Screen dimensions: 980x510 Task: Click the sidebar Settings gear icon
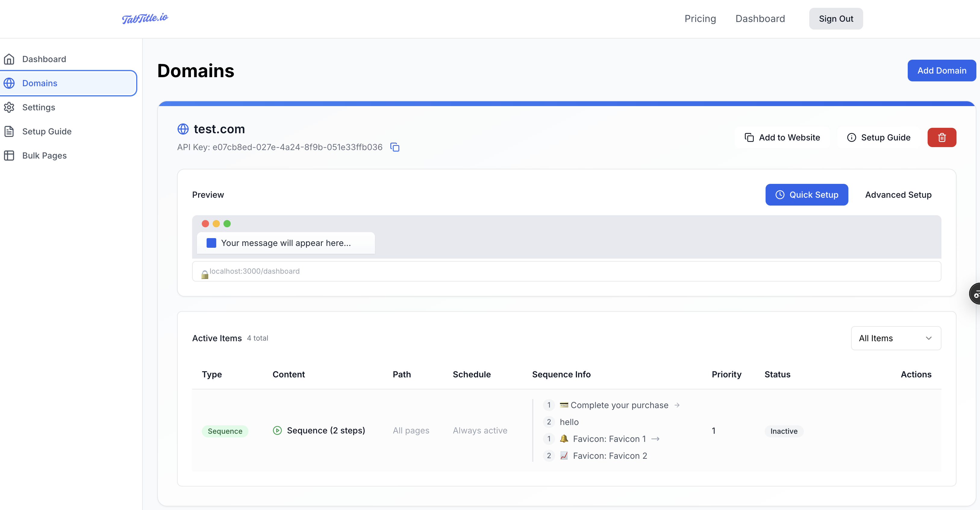(9, 107)
